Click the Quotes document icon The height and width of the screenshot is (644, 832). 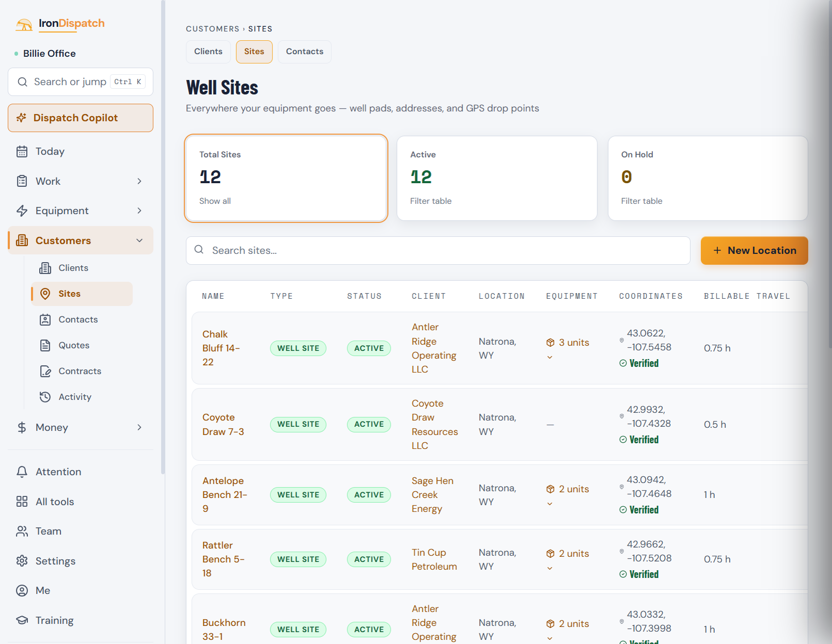click(x=45, y=345)
